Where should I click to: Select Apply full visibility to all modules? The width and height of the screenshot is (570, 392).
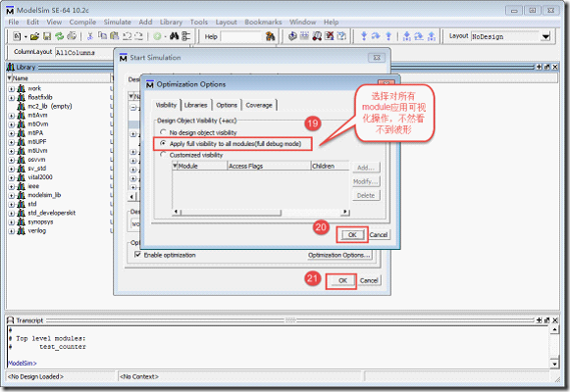[x=163, y=144]
